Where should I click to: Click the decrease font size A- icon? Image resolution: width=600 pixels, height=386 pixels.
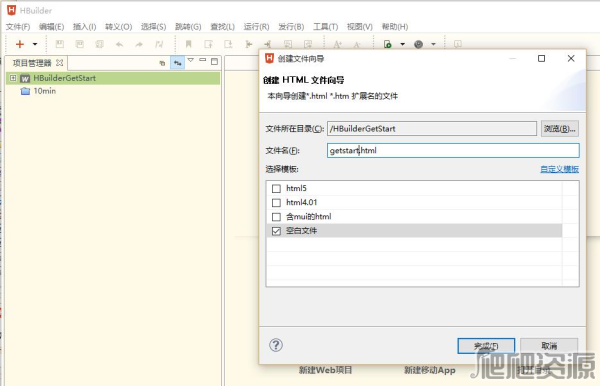[357, 45]
